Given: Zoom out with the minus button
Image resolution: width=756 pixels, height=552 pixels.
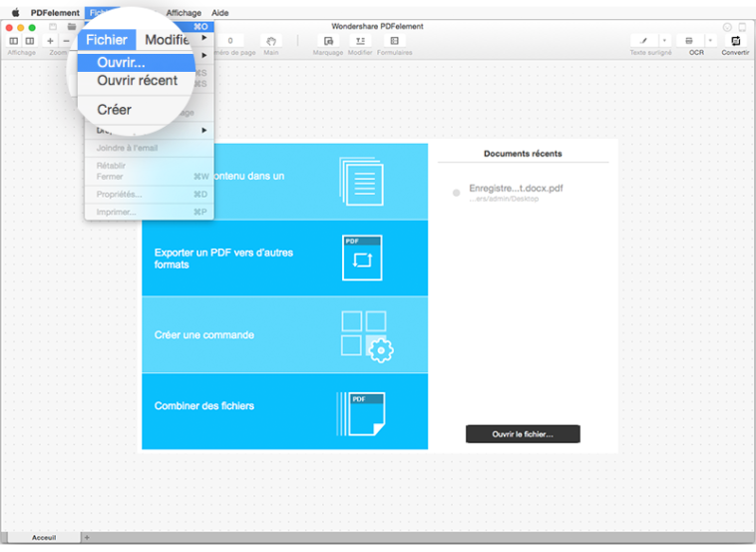Looking at the screenshot, I should tap(67, 41).
